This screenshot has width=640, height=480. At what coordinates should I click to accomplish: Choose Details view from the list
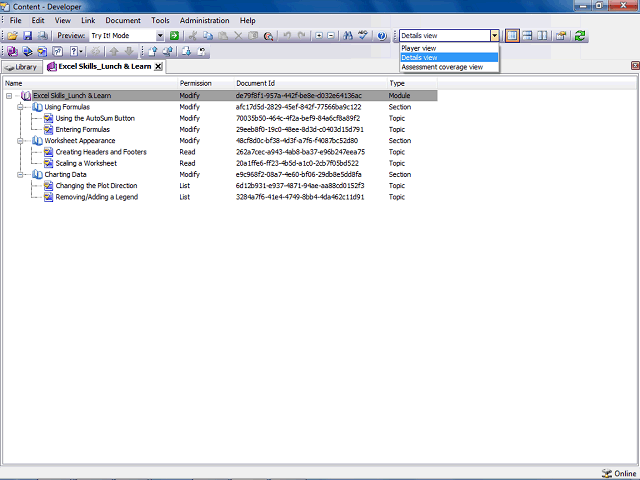click(x=449, y=58)
